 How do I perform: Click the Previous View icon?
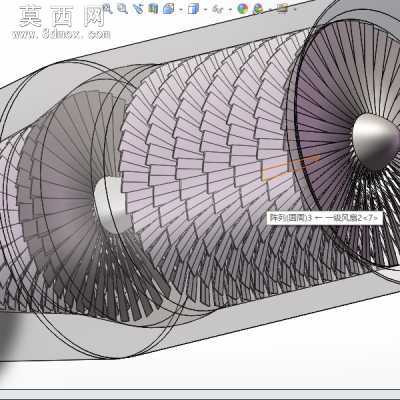pos(138,8)
